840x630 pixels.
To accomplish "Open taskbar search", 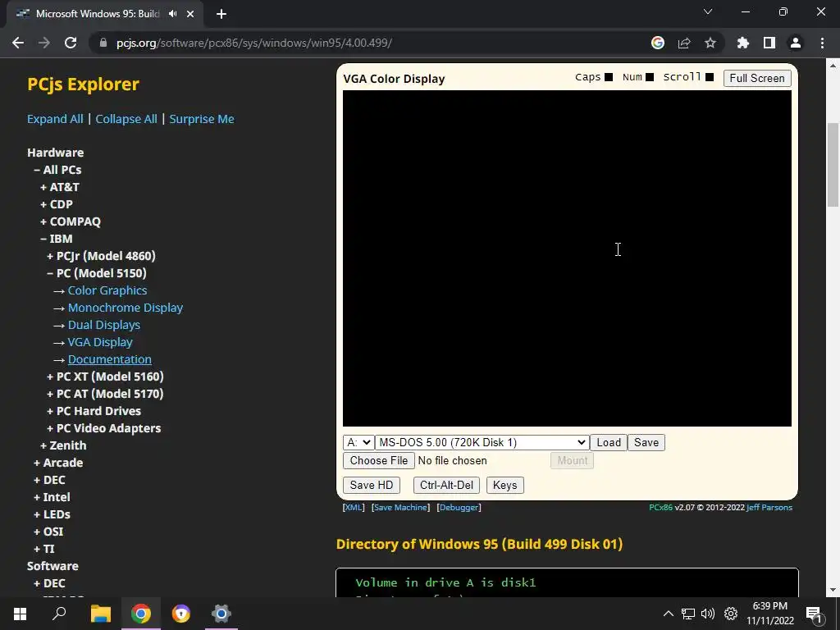I will (x=59, y=614).
